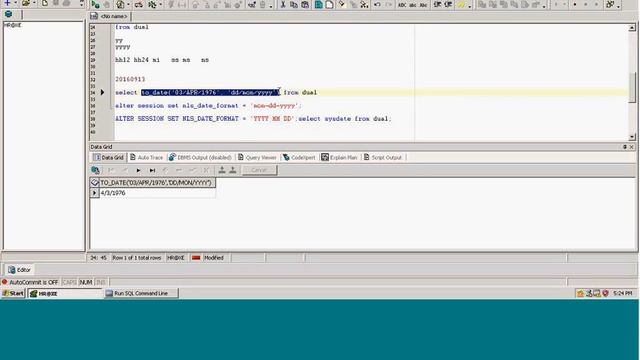Click the pencil format icon in the toolbar
This screenshot has width=640, height=360.
(342, 4)
